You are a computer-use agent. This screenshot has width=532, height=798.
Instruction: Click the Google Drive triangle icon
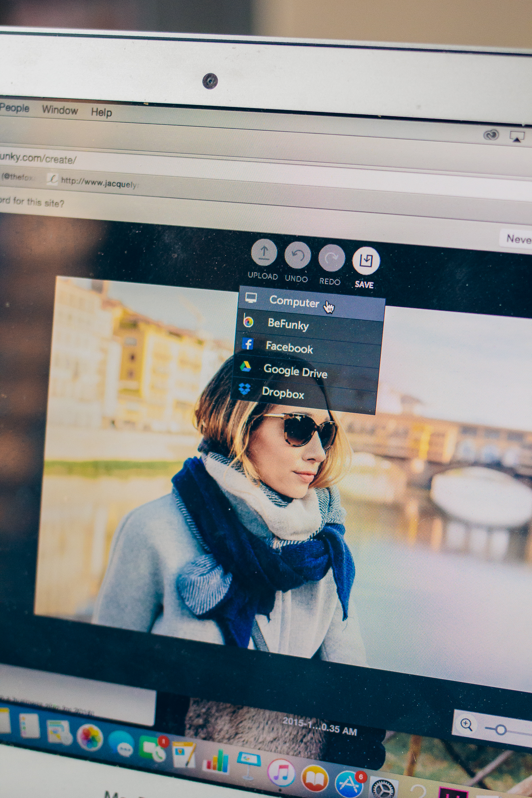coord(246,366)
